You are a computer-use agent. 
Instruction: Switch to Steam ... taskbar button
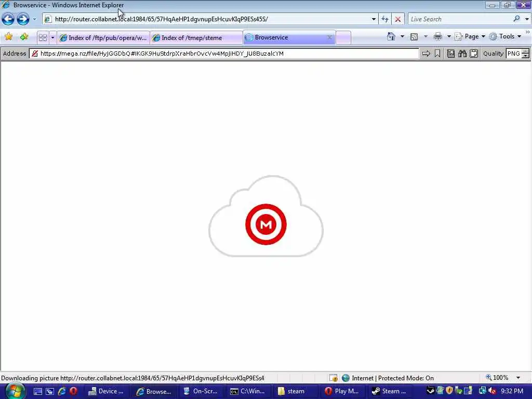click(390, 391)
